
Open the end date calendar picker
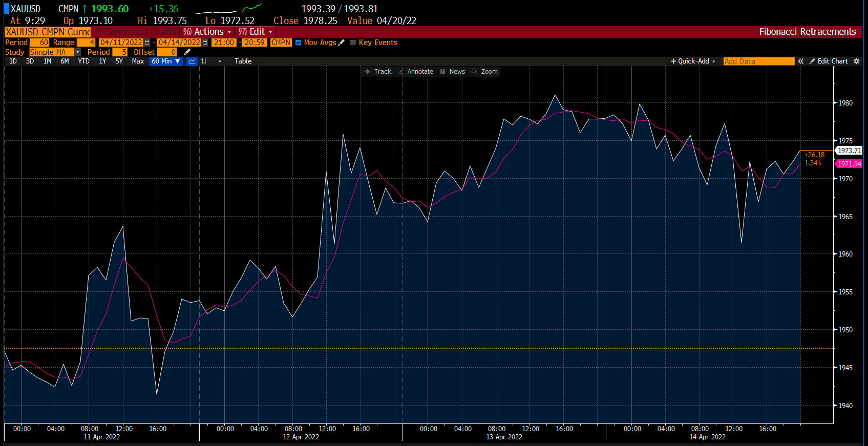point(205,43)
